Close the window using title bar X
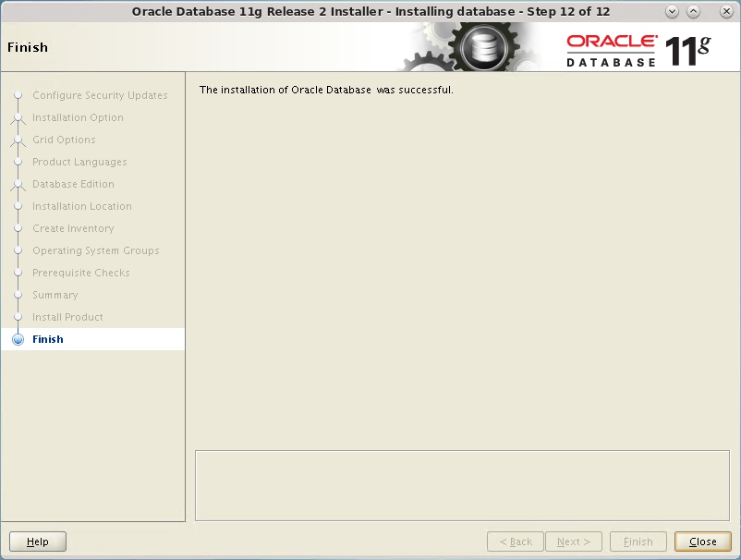741x560 pixels. [x=726, y=12]
